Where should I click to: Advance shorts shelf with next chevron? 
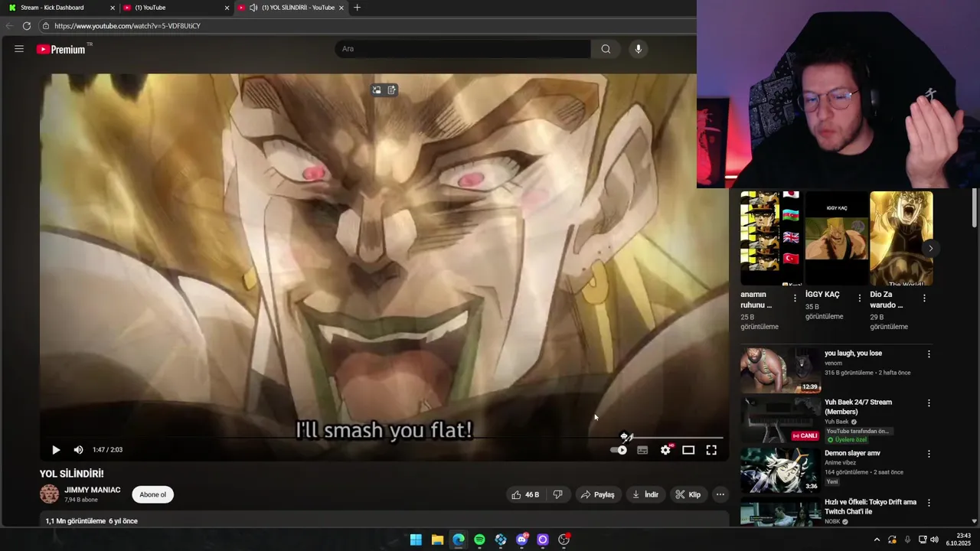(x=930, y=248)
